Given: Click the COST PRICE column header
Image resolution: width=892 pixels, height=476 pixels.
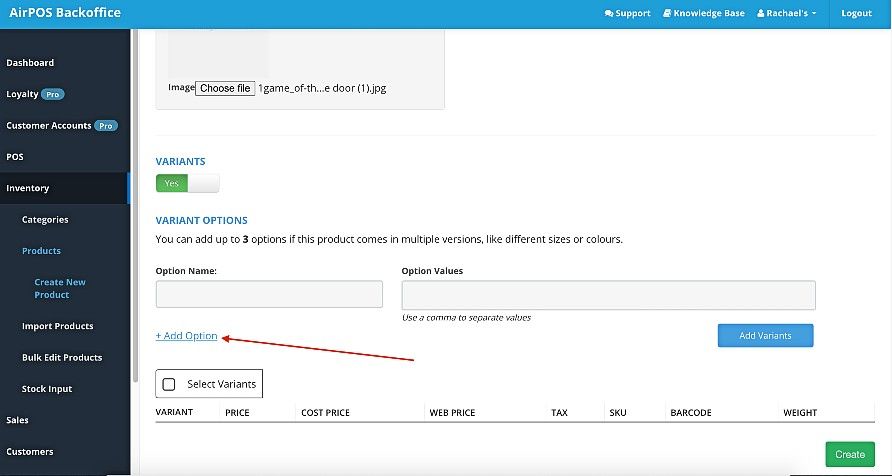Looking at the screenshot, I should point(325,412).
